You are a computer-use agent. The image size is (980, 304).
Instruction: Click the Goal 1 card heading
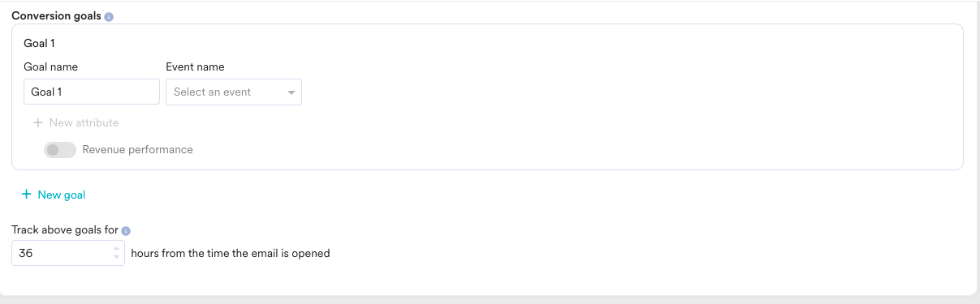[39, 44]
